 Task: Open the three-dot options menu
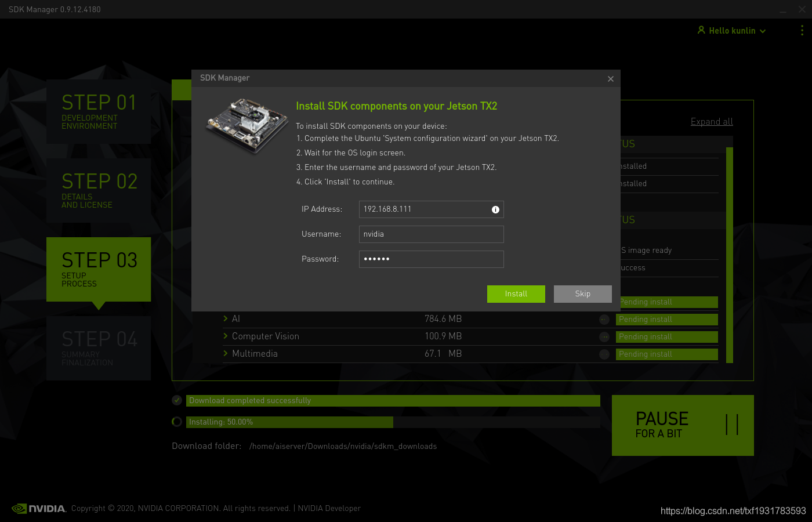[x=802, y=30]
